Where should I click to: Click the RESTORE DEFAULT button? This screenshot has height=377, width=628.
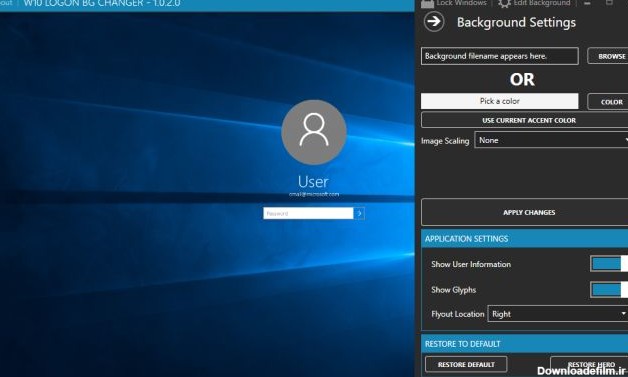click(x=466, y=365)
